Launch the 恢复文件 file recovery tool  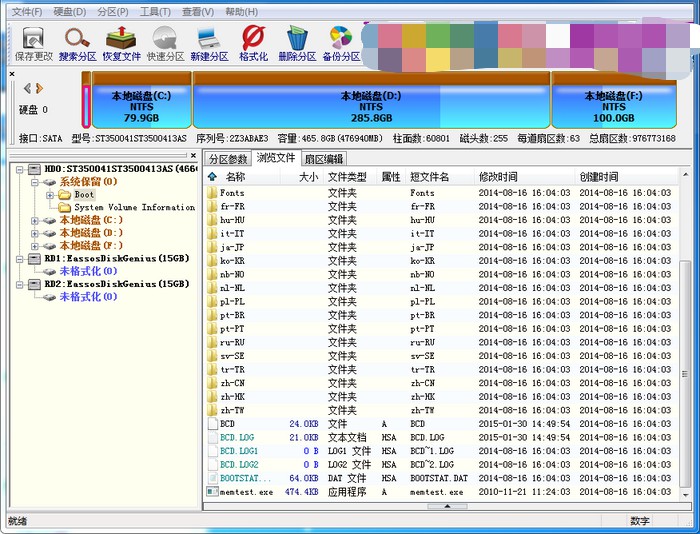tap(122, 44)
